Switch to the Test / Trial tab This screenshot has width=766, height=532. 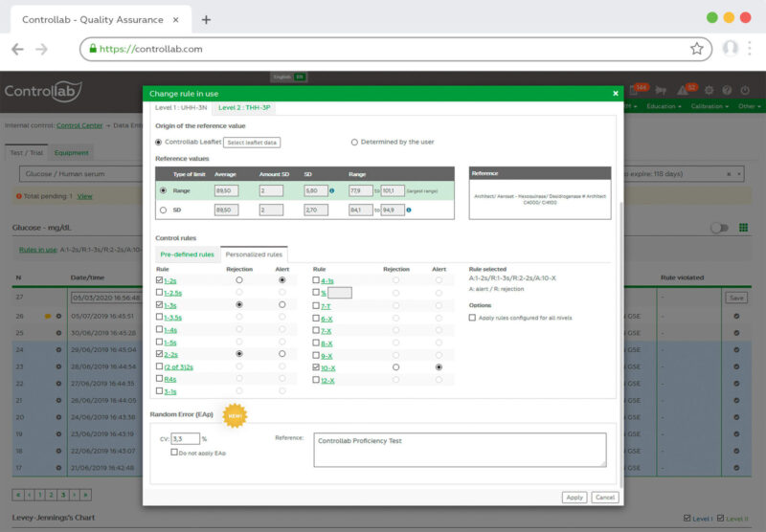(x=27, y=153)
